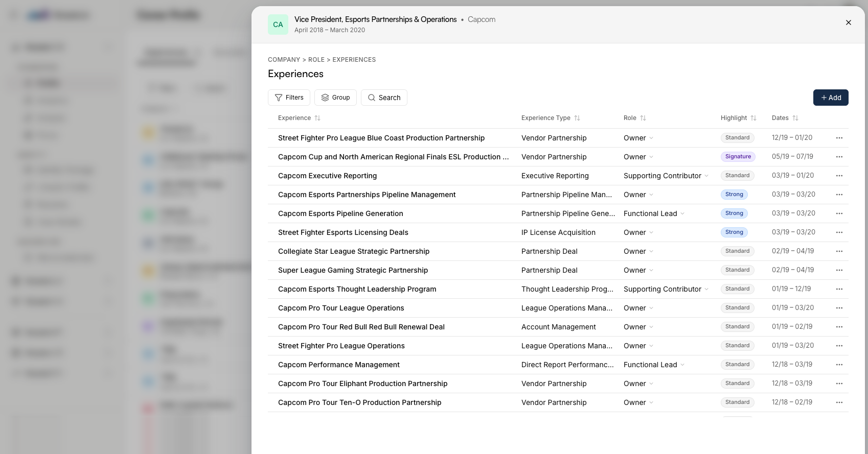Image resolution: width=868 pixels, height=454 pixels.
Task: Open more options for Eliphant Production Partnership row
Action: (x=839, y=384)
